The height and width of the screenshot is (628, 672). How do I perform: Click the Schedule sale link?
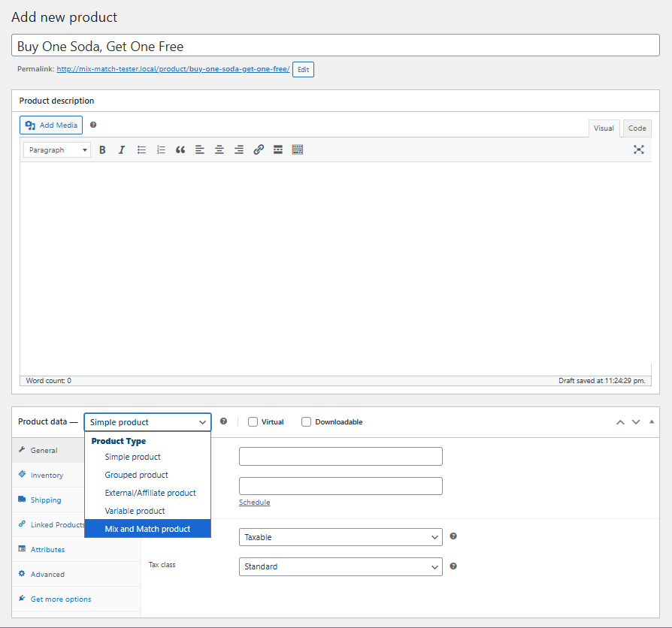pyautogui.click(x=255, y=502)
